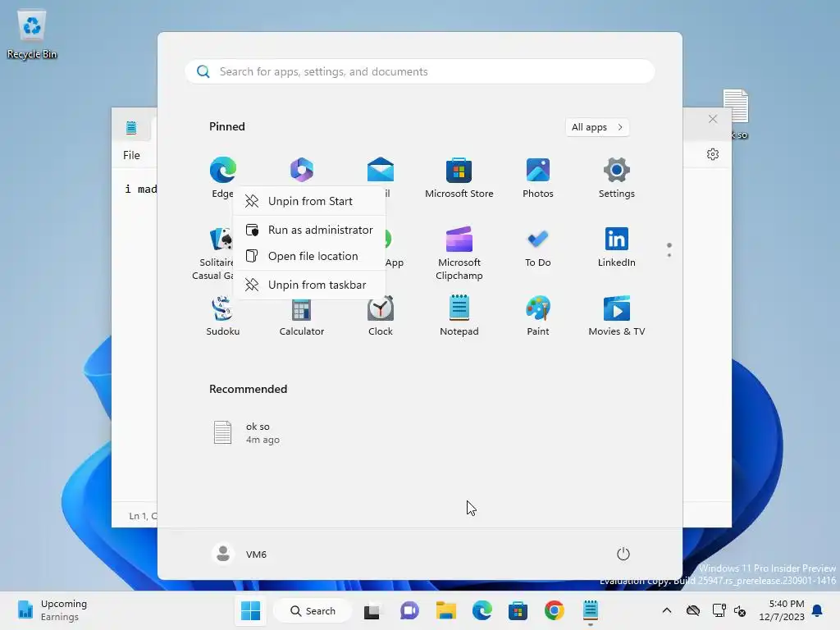840x630 pixels.
Task: Open the Sudoku game
Action: point(223,316)
